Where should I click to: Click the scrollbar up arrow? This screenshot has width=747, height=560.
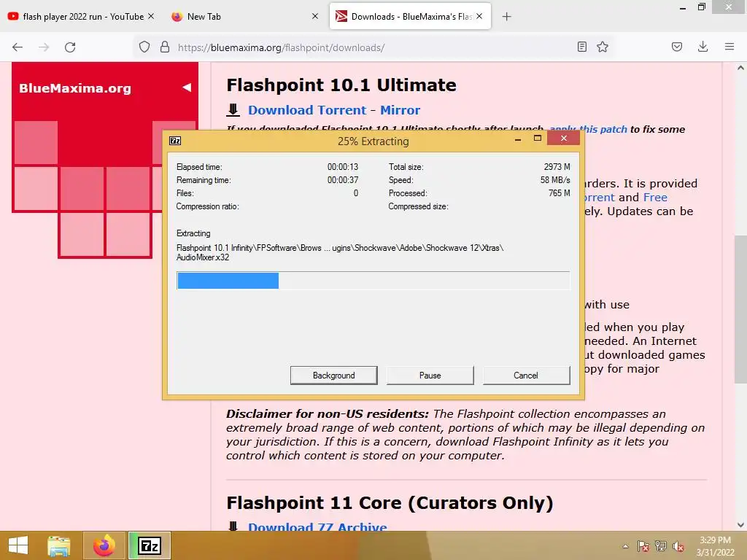coord(740,68)
